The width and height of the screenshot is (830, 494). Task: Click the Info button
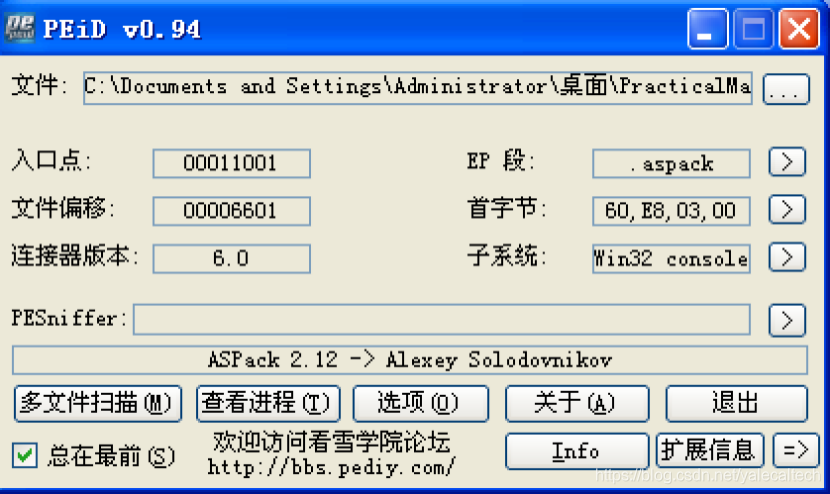(577, 451)
